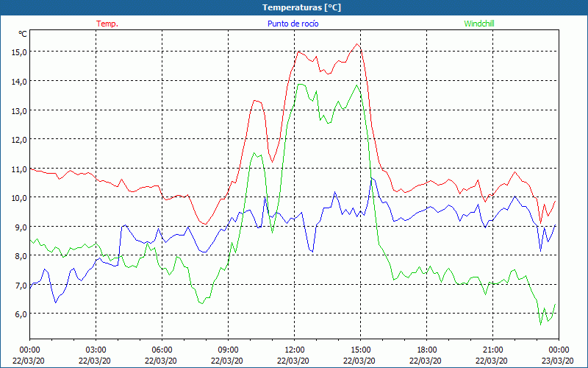
Task: Select the blue Punto de rocío legend label
Action: tap(293, 24)
